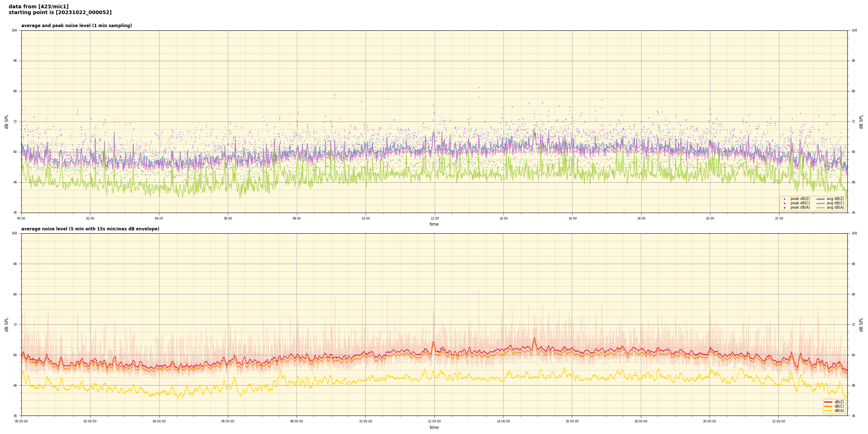Click the left 'dB SPL' label of lower chart
Screen dimensions: 868x434
coord(7,324)
